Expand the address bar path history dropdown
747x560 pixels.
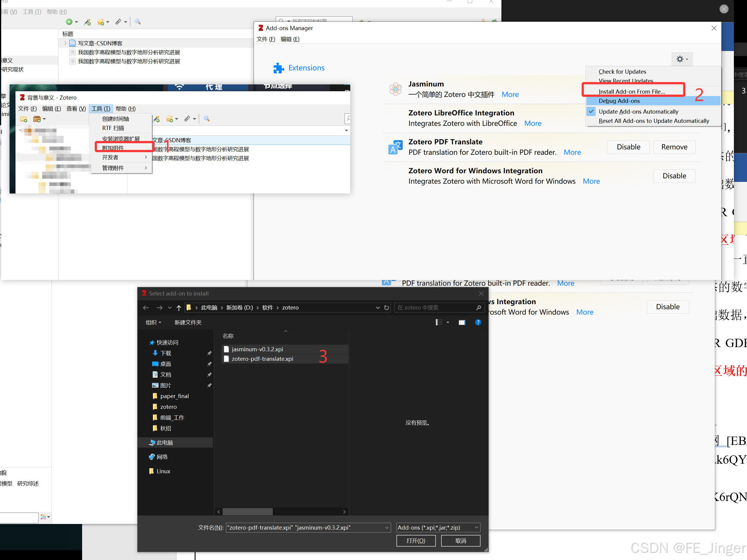point(378,307)
